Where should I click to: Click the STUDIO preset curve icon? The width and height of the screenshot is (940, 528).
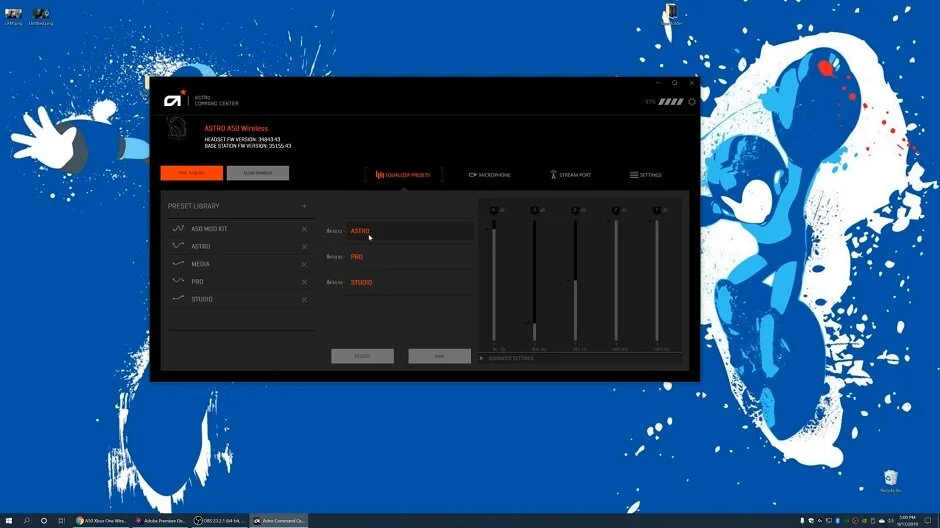tap(178, 298)
